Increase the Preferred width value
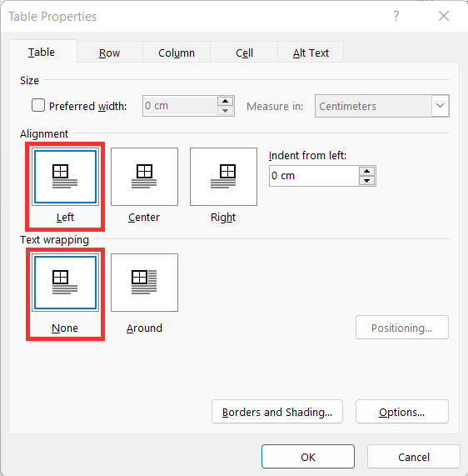 [225, 102]
